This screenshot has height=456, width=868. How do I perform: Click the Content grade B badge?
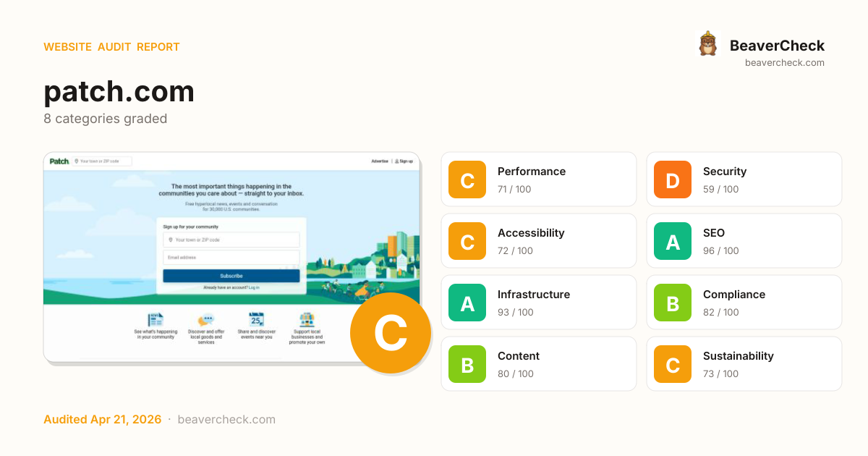tap(467, 364)
